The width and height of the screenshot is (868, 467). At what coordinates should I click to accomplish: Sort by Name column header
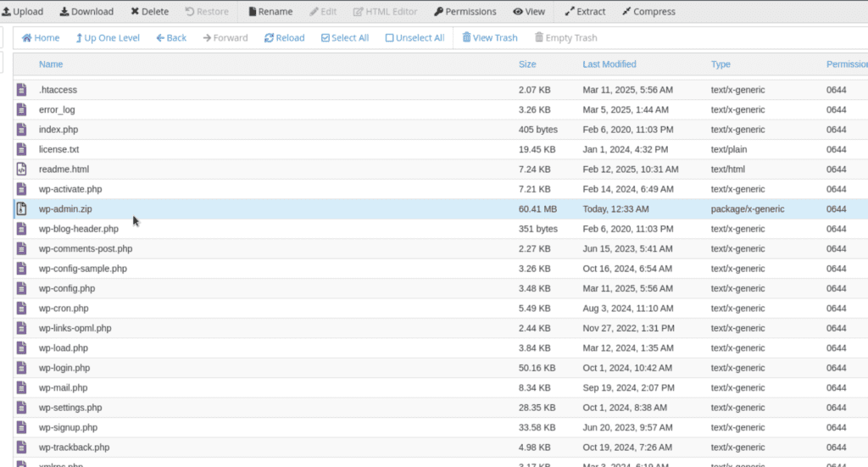tap(51, 64)
